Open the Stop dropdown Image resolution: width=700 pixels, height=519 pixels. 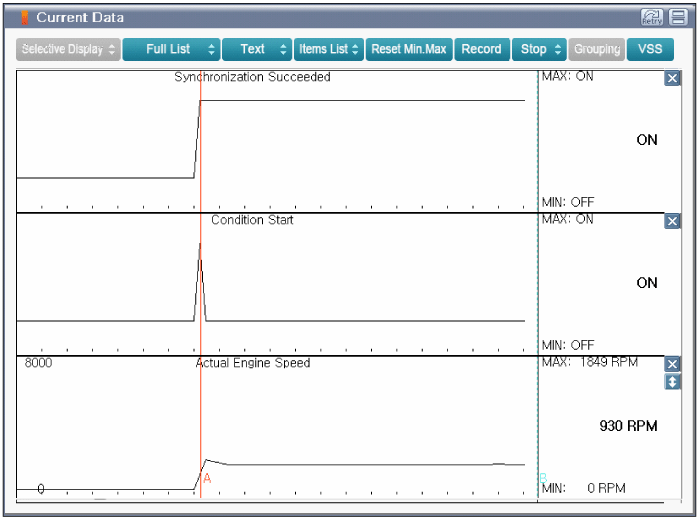click(x=539, y=49)
